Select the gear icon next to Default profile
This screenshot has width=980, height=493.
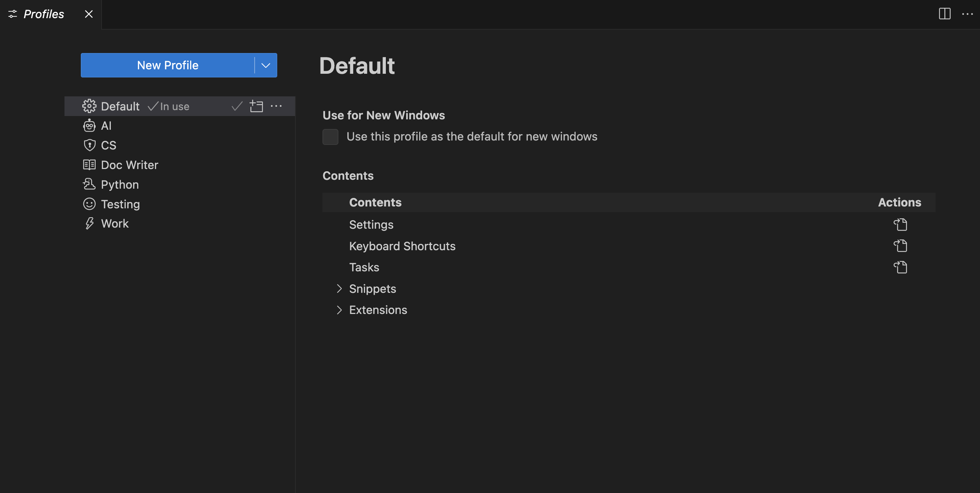(x=89, y=106)
